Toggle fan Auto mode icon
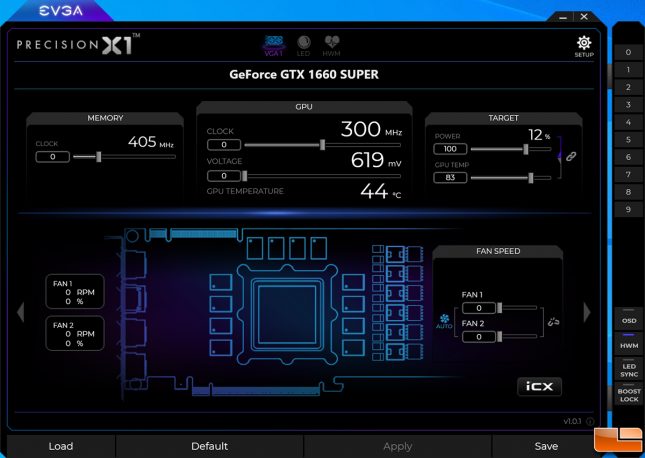645x458 pixels. pos(444,321)
